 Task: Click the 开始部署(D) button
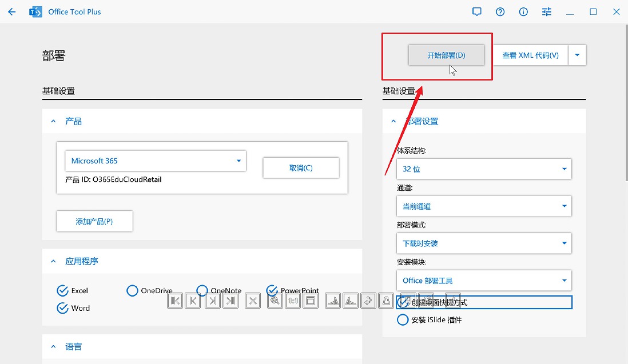point(446,55)
